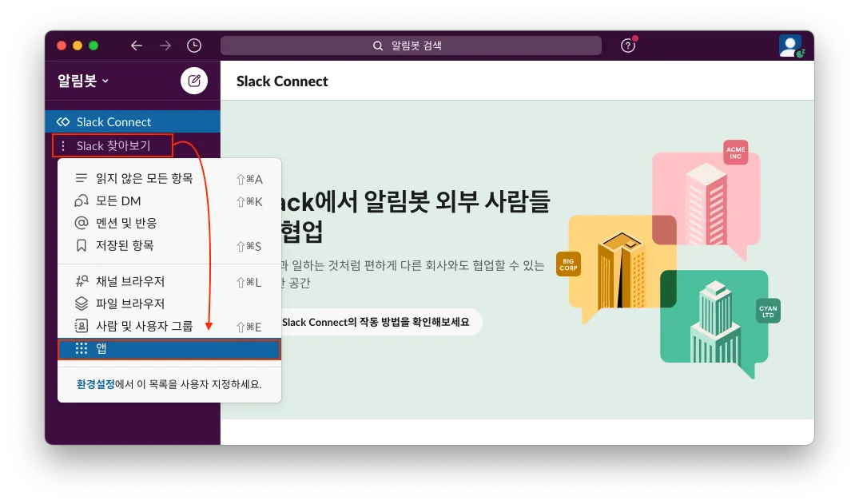Viewport: 859px width, 504px height.
Task: Expand the 알림봇 workspace dropdown
Action: tap(83, 81)
